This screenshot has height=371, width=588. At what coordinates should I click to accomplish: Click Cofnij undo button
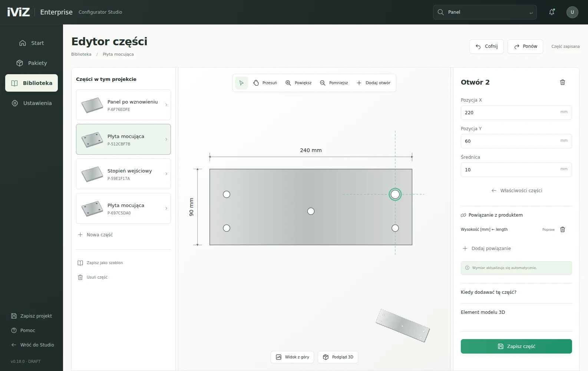tap(486, 46)
